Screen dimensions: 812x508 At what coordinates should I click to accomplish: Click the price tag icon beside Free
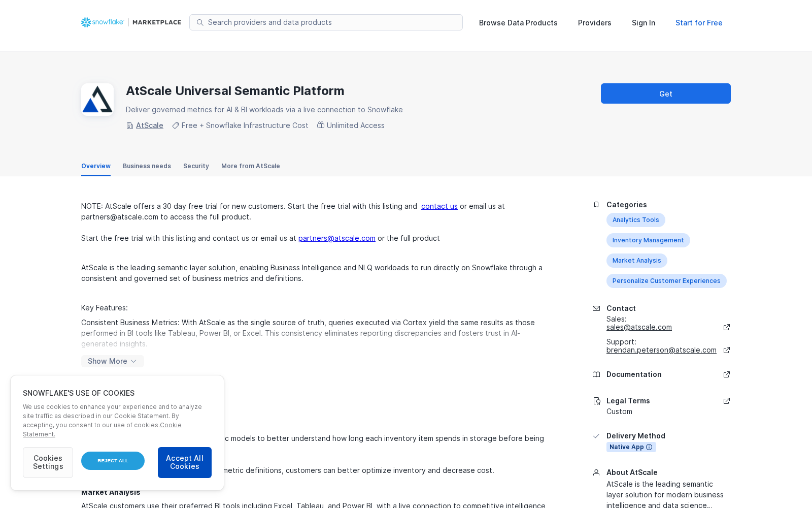pyautogui.click(x=176, y=125)
